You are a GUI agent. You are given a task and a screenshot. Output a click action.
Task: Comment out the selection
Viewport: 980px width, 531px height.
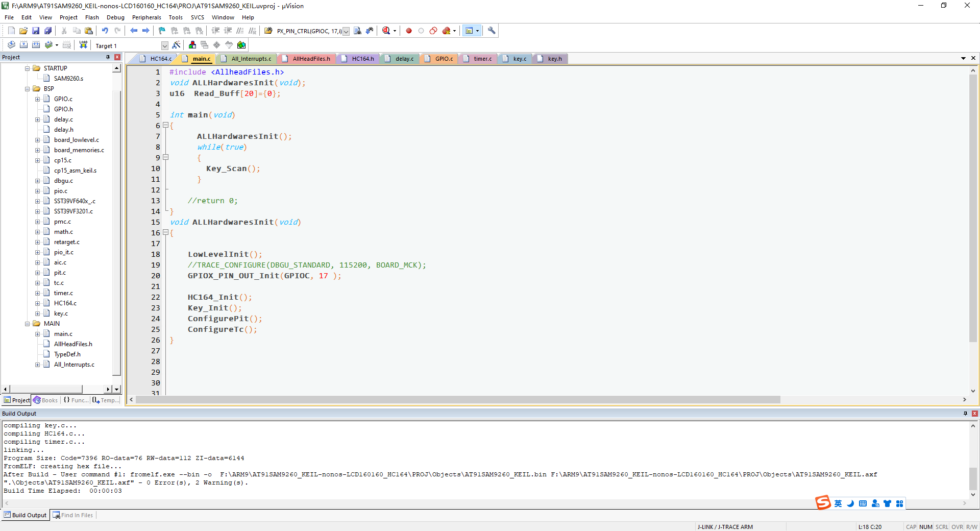pos(240,31)
